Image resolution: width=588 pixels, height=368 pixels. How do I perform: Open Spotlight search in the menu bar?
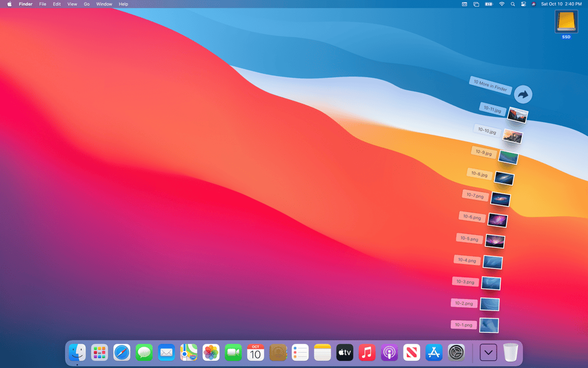coord(513,4)
